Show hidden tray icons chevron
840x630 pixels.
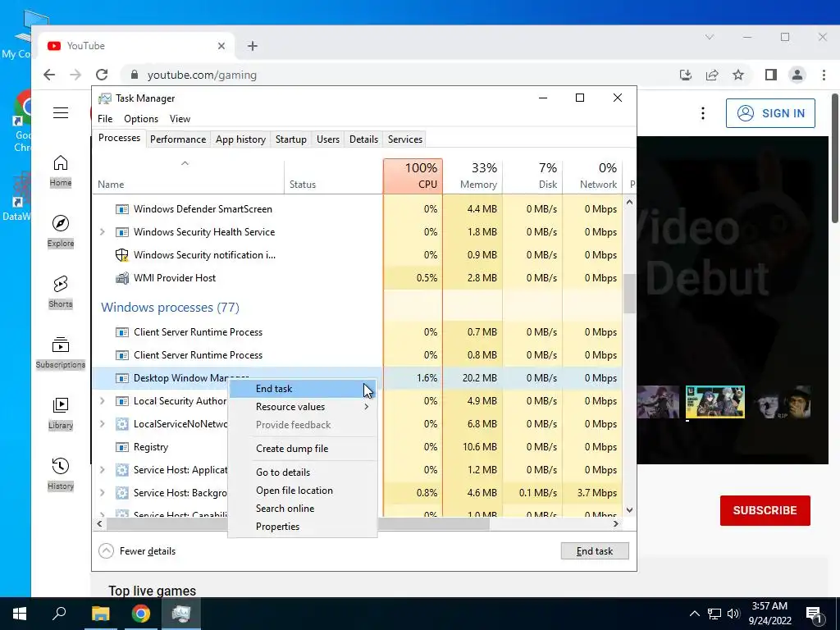pyautogui.click(x=694, y=614)
